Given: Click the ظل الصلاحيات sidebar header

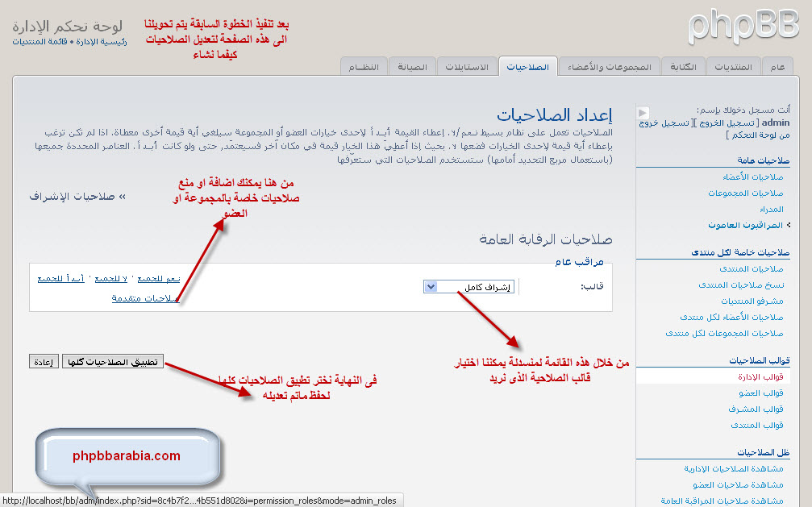Looking at the screenshot, I should [764, 452].
